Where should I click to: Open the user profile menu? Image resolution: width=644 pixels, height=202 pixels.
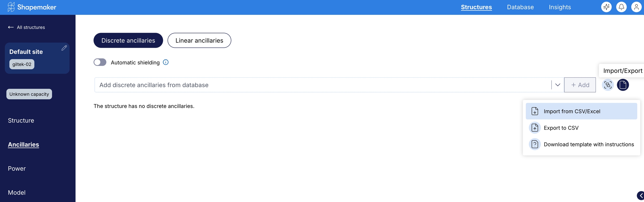tap(636, 7)
